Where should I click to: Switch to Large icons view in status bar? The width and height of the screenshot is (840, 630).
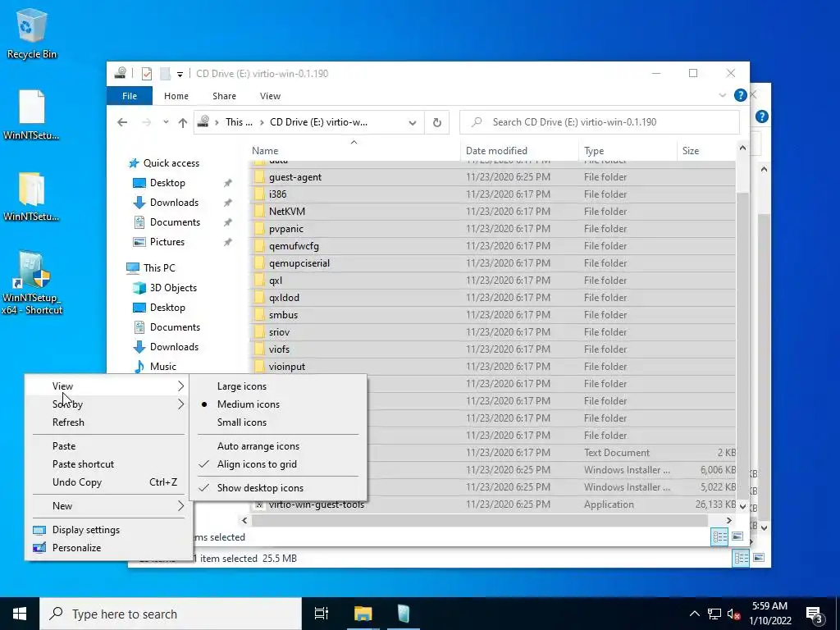click(x=737, y=536)
